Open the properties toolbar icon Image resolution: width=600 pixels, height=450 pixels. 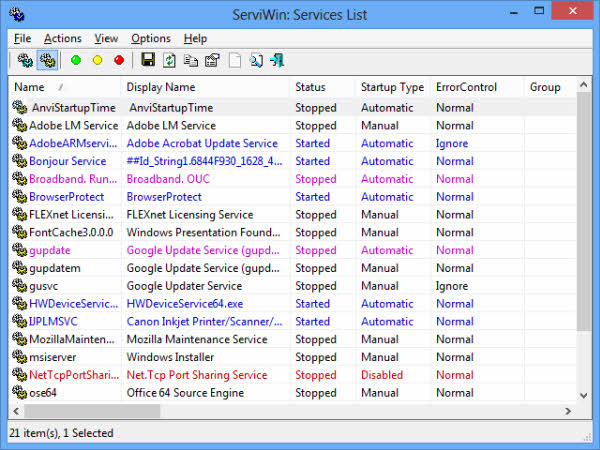(211, 61)
